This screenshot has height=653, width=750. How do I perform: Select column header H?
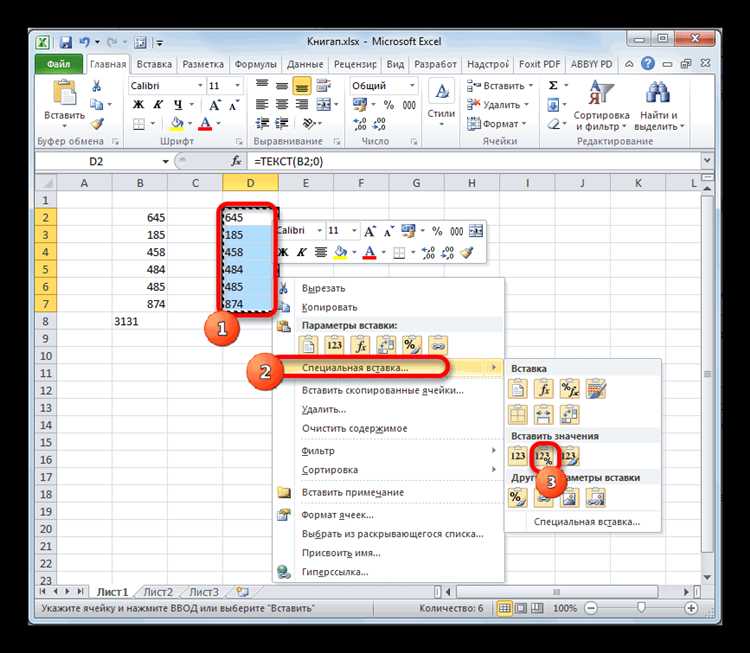tap(472, 183)
